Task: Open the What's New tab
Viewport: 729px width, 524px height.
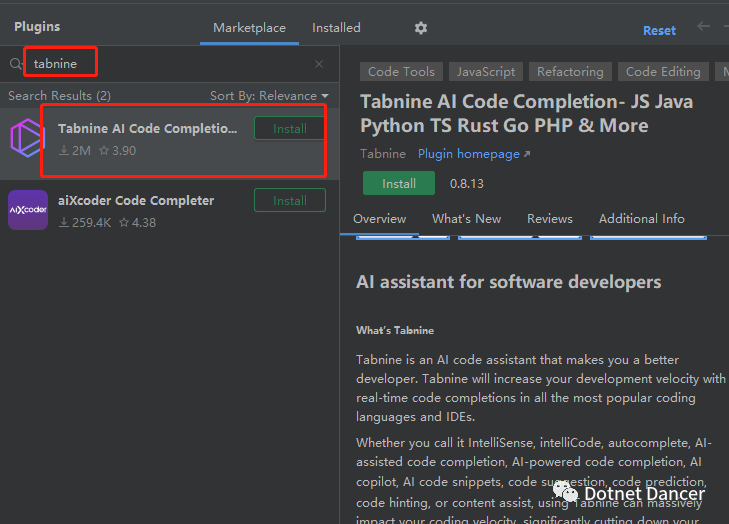Action: (x=466, y=219)
